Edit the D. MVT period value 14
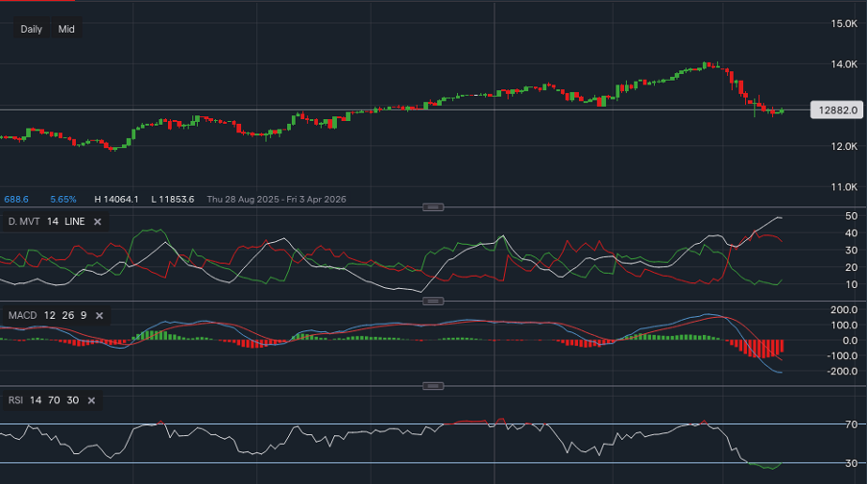This screenshot has width=868, height=484. point(53,222)
